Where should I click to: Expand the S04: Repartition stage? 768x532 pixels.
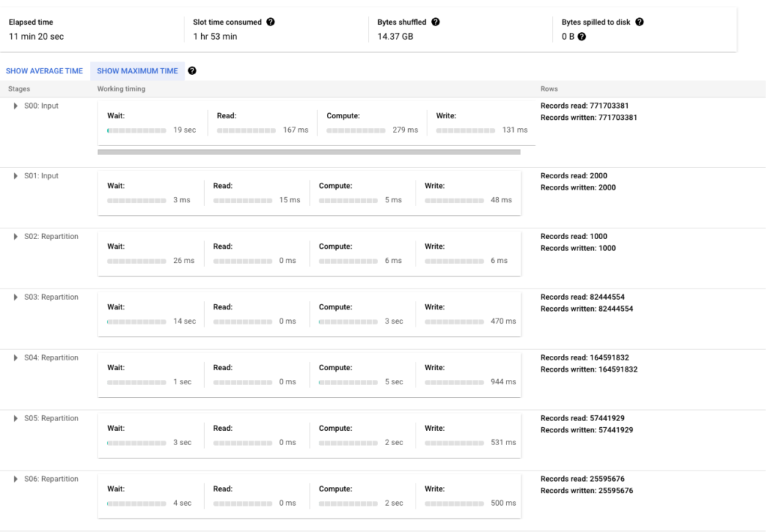14,357
